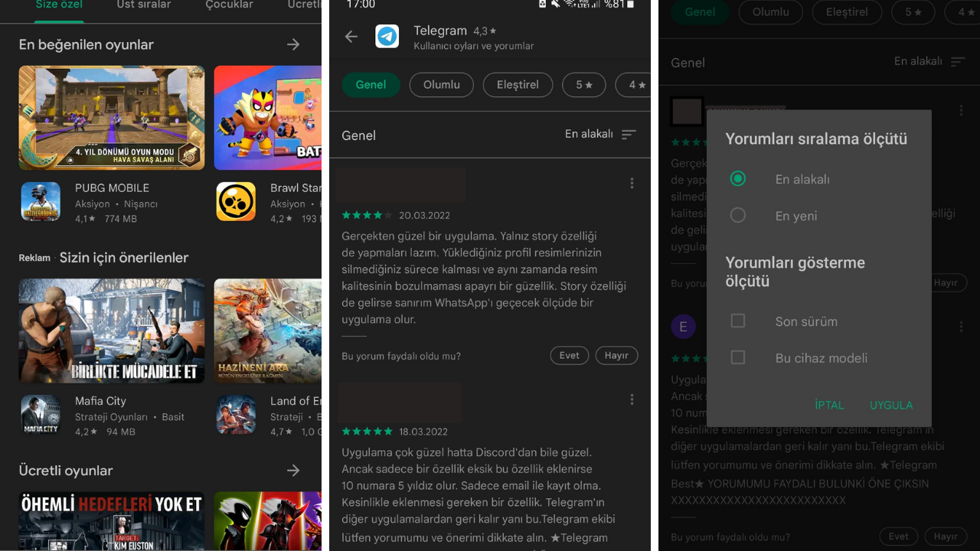
Task: Click the arrow beside En beğenilen oyunlar
Action: 293,44
